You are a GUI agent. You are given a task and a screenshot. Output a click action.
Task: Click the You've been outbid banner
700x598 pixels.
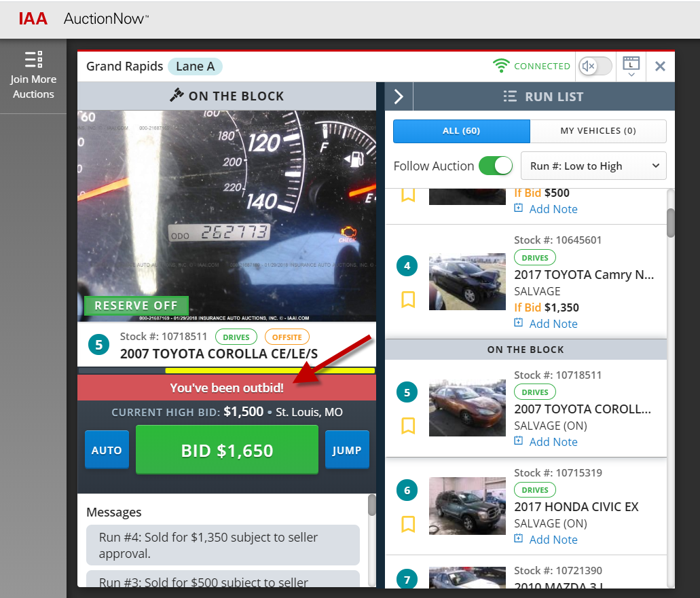click(x=227, y=388)
